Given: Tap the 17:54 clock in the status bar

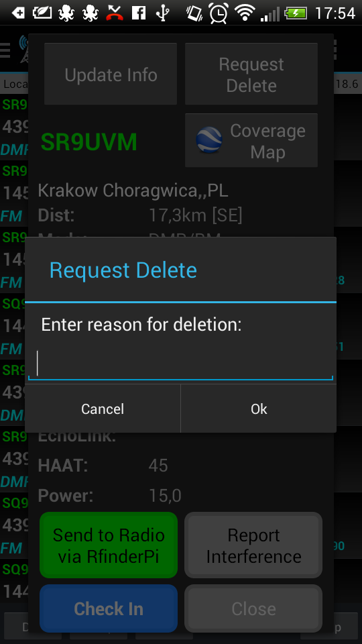Looking at the screenshot, I should click(x=335, y=13).
